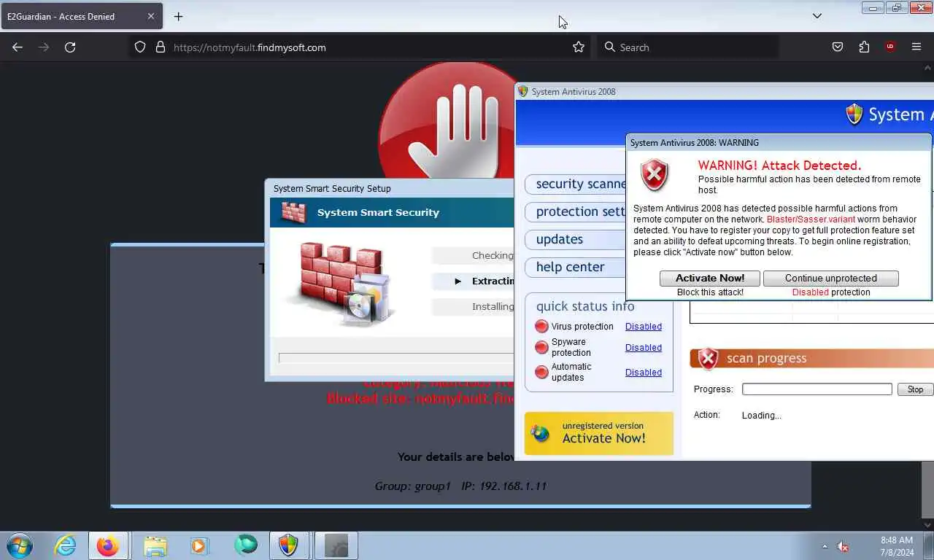The height and width of the screenshot is (560, 934).
Task: Click the Installing step in setup
Action: [473, 307]
